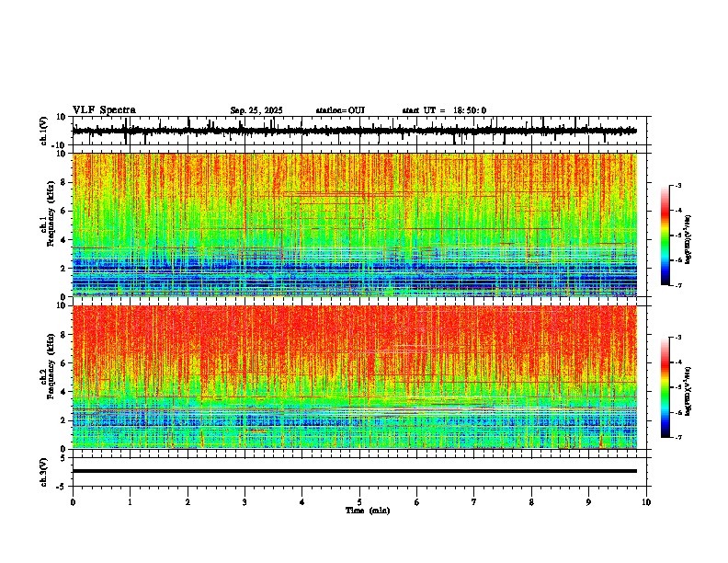Click the 'ch.1(V)' waveform axis label
The height and width of the screenshot is (563, 728).
[x=43, y=131]
